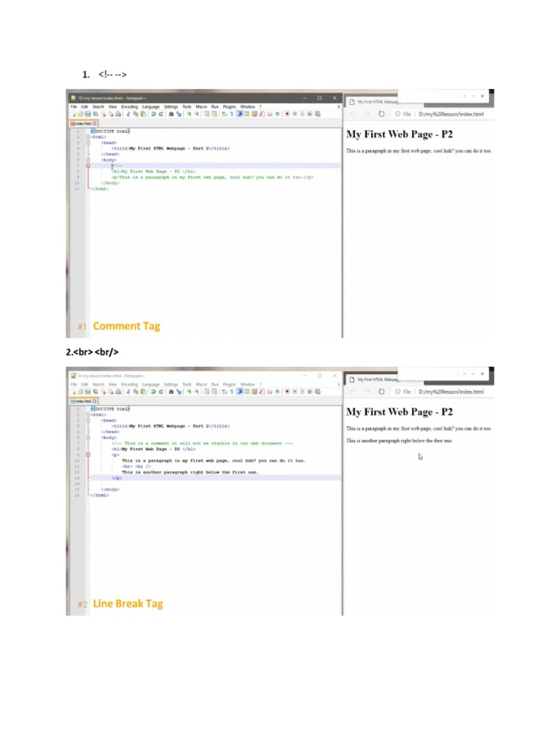Click green comment line in Line Break Tag editor
The image size is (560, 747).
pos(202,443)
